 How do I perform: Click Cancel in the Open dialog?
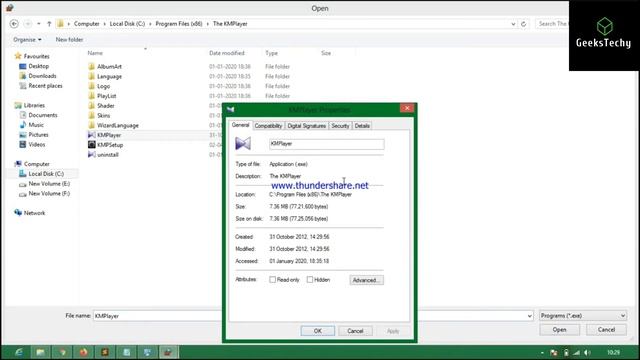(x=607, y=330)
